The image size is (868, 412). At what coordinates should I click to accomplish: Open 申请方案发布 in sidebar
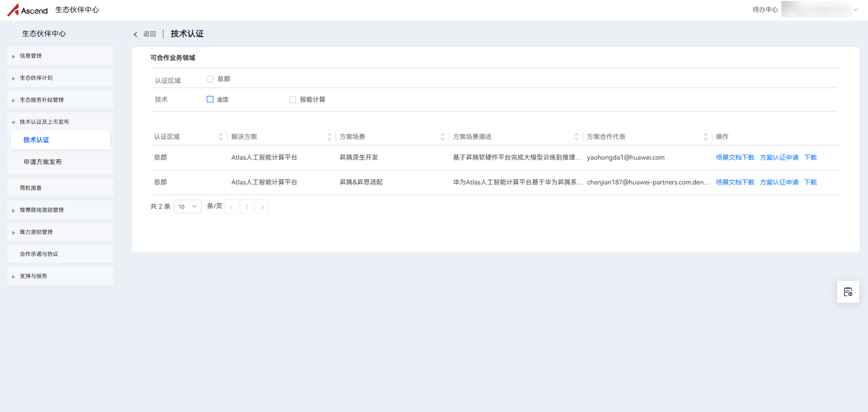click(60, 162)
